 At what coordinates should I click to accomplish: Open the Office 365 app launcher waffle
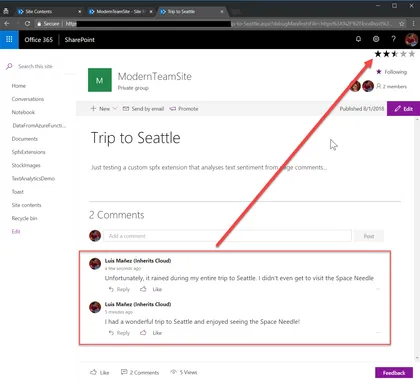pyautogui.click(x=9, y=39)
